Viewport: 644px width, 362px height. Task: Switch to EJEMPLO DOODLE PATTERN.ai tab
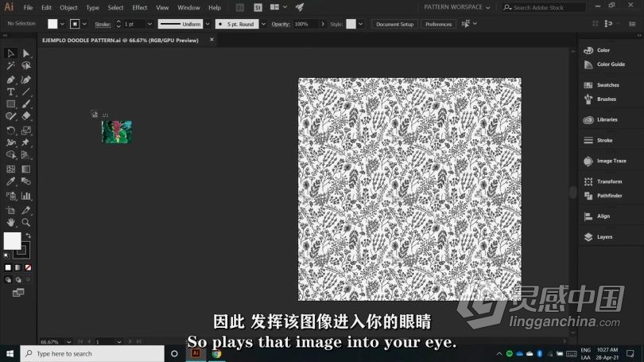click(120, 41)
